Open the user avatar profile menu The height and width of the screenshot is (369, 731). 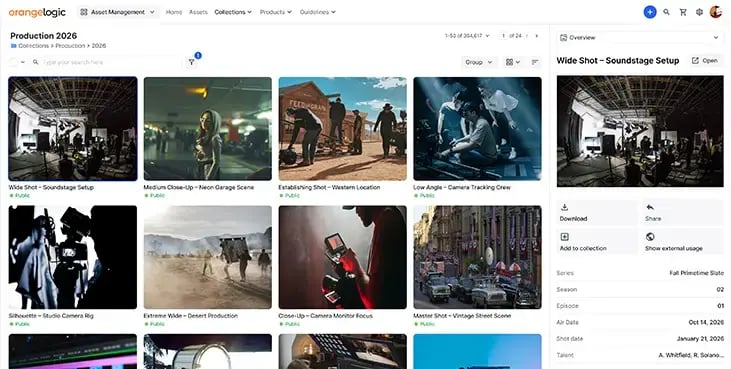pyautogui.click(x=716, y=12)
